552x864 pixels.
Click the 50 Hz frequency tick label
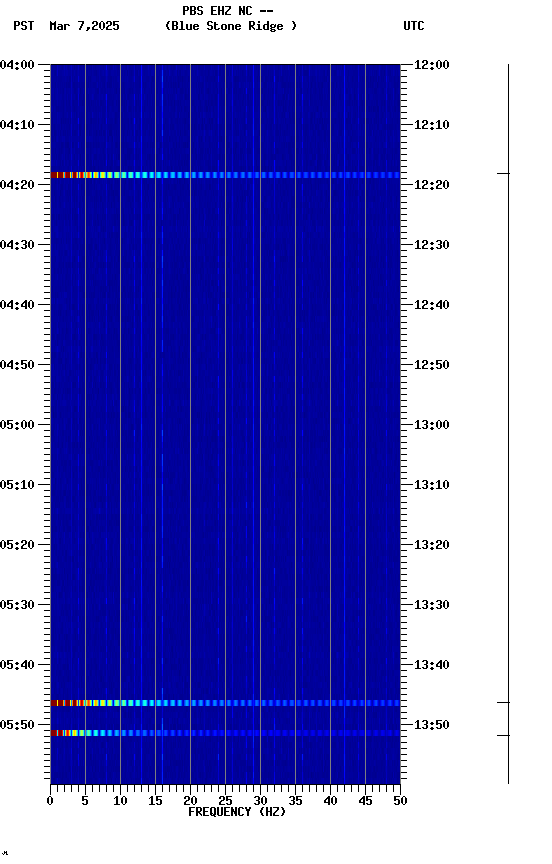tap(400, 801)
